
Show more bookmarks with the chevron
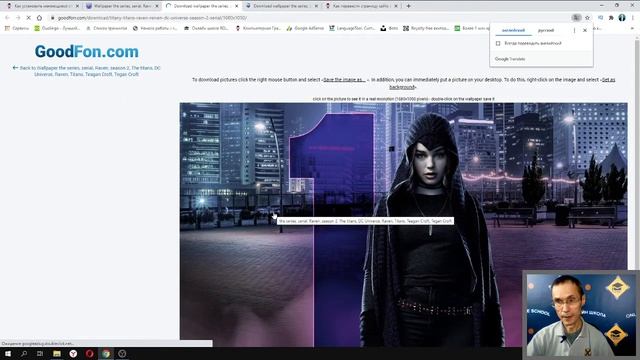[x=632, y=28]
